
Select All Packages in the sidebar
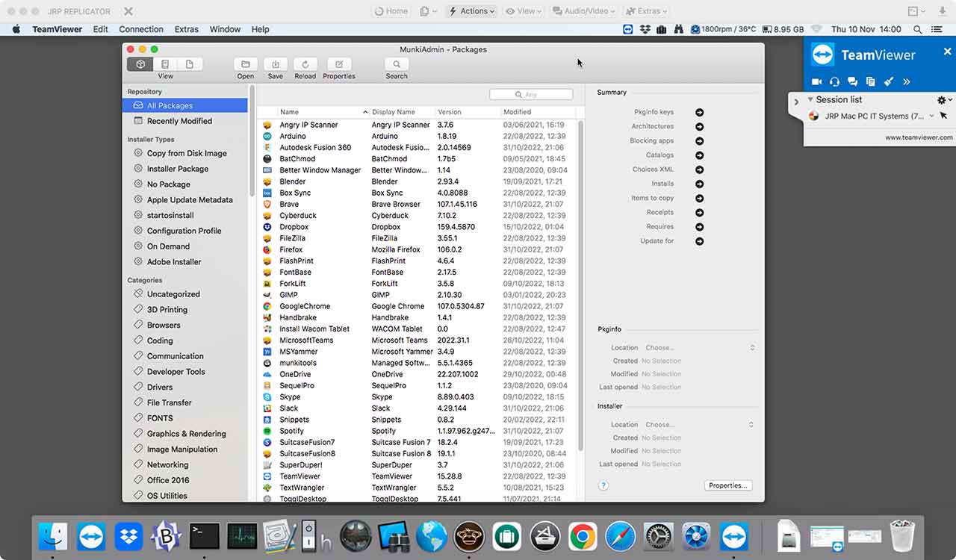[185, 105]
